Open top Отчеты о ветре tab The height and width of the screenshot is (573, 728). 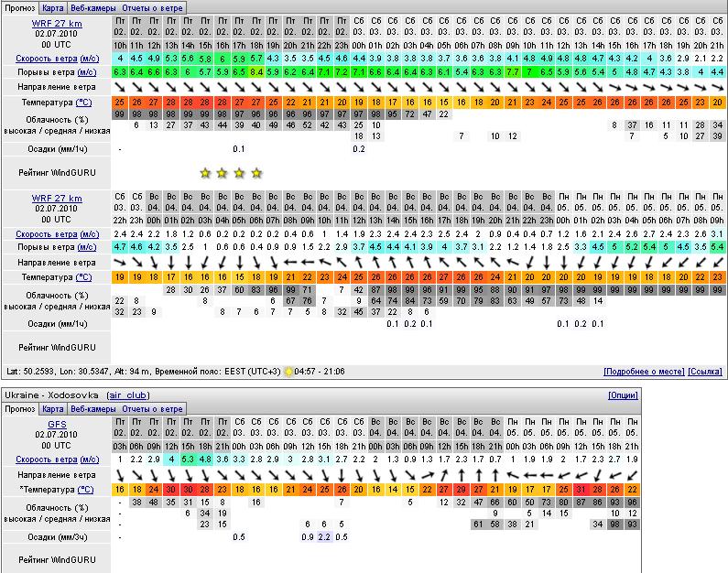(x=153, y=7)
